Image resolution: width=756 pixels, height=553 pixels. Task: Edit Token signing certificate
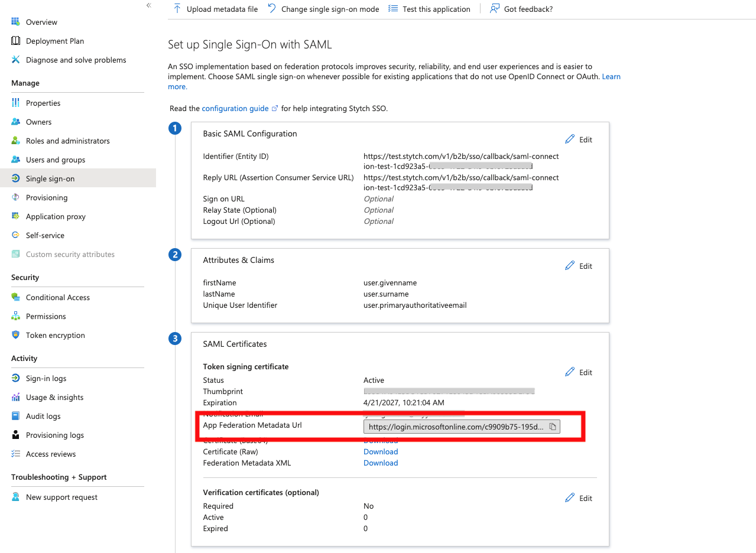(579, 372)
